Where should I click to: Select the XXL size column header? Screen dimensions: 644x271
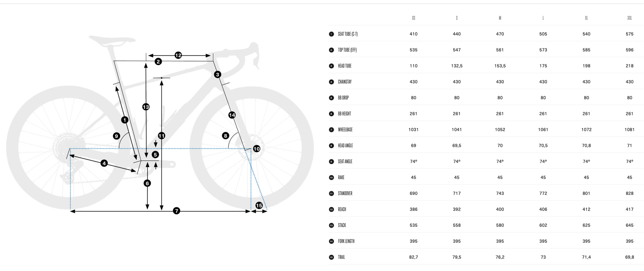click(x=629, y=18)
